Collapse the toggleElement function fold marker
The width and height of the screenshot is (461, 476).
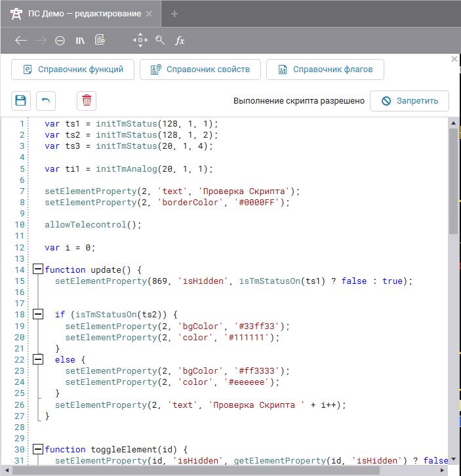(x=38, y=449)
